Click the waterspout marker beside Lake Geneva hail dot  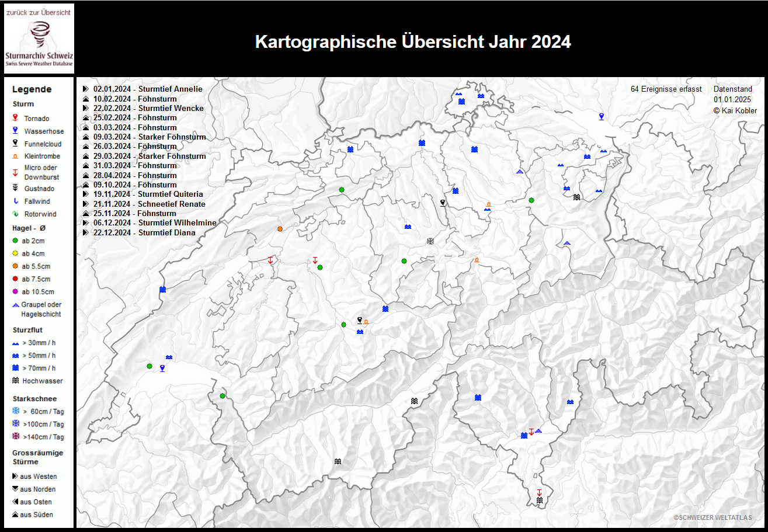(162, 368)
